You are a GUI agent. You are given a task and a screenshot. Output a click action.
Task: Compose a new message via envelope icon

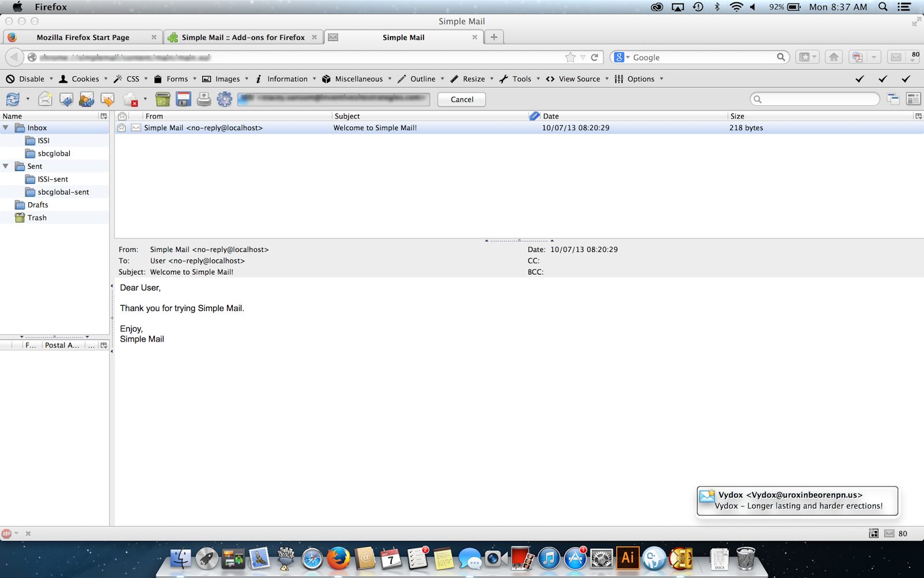point(45,99)
